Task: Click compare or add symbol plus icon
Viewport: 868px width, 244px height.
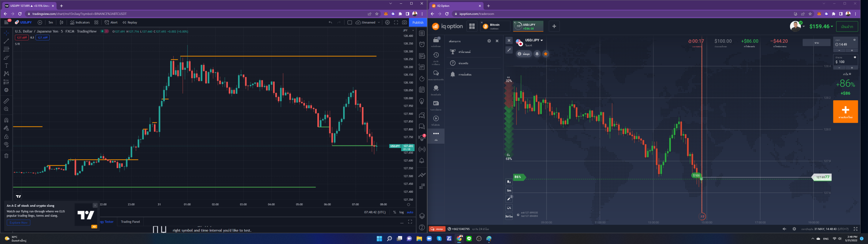Action: [x=40, y=22]
